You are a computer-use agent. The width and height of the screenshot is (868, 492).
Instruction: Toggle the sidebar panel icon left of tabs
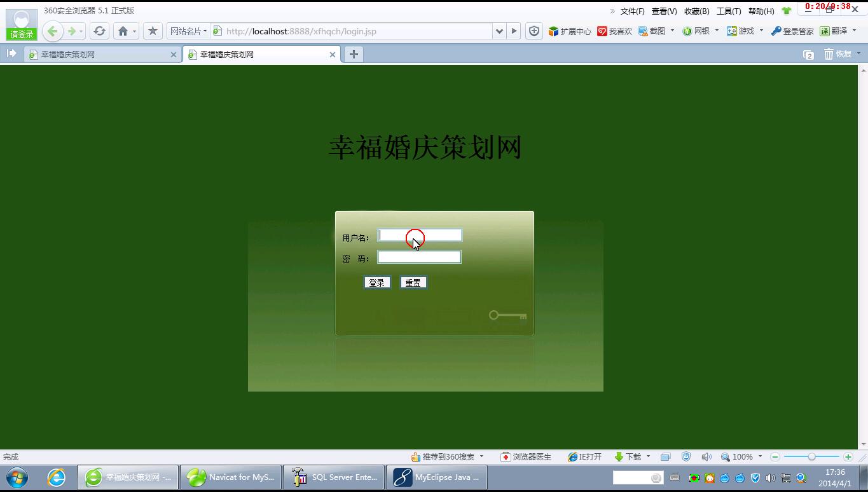click(x=11, y=53)
